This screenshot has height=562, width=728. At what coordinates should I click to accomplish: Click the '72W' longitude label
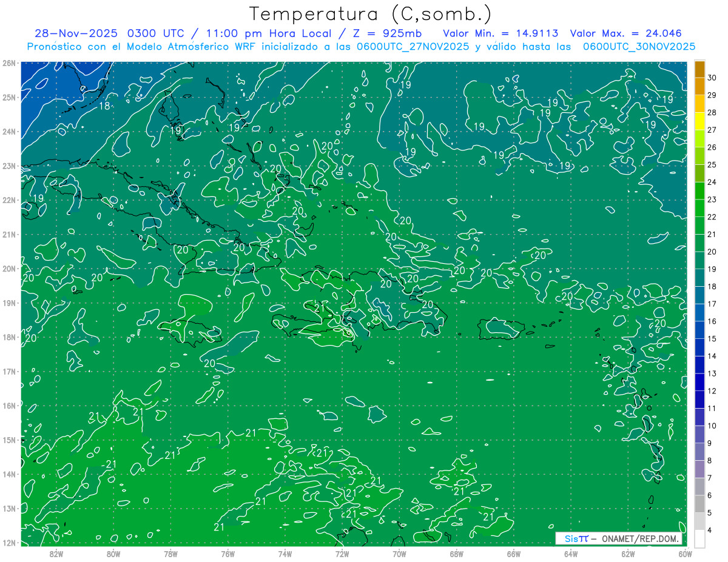click(x=342, y=554)
